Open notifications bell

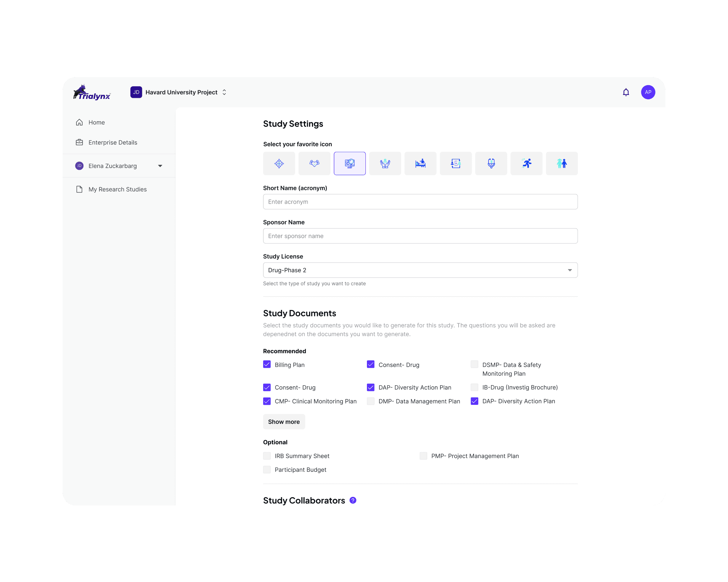tap(626, 92)
